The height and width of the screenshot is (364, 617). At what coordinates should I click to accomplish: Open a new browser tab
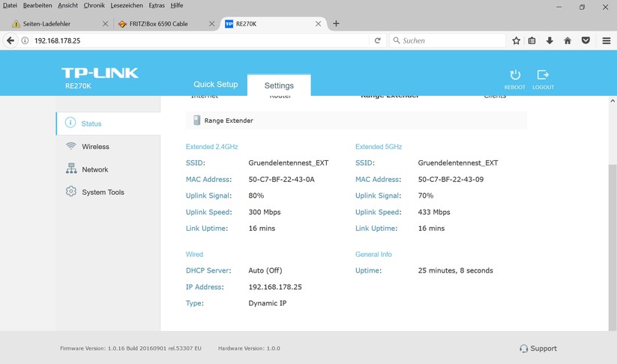336,23
